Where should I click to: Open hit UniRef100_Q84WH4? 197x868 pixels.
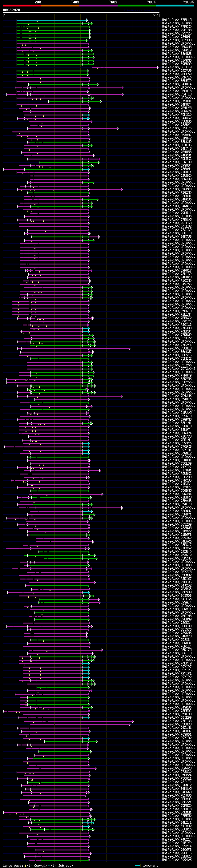[177, 37]
